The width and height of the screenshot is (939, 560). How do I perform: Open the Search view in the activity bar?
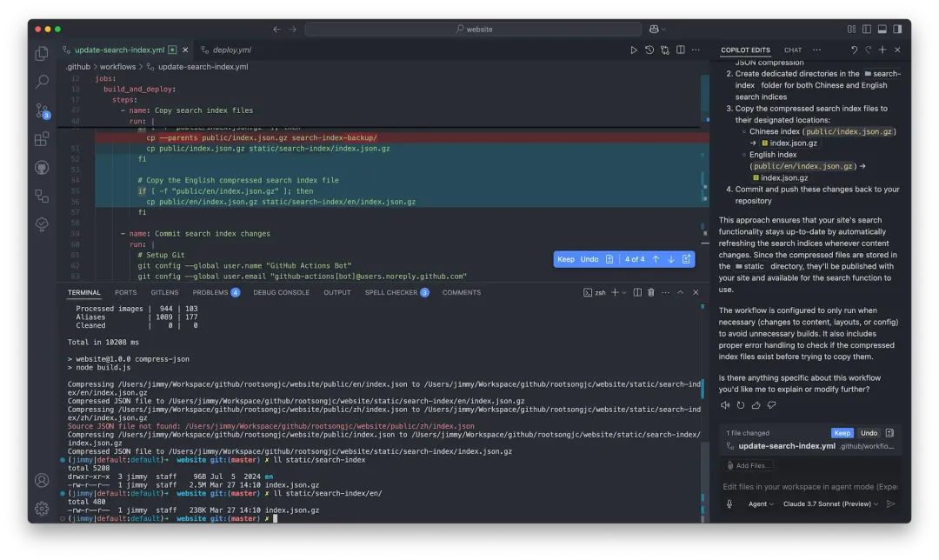[42, 81]
